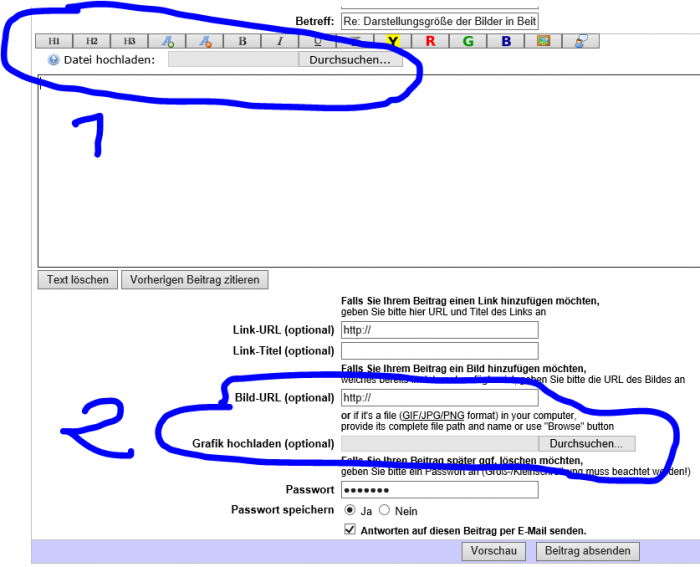Click the Datei hochladen file path field
700x567 pixels.
pos(233,60)
